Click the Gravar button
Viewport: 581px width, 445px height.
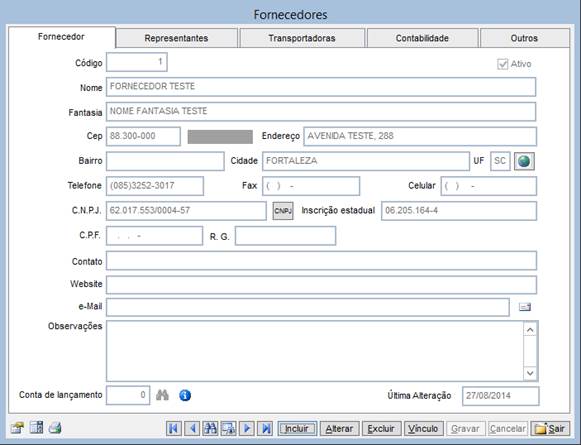(x=465, y=429)
